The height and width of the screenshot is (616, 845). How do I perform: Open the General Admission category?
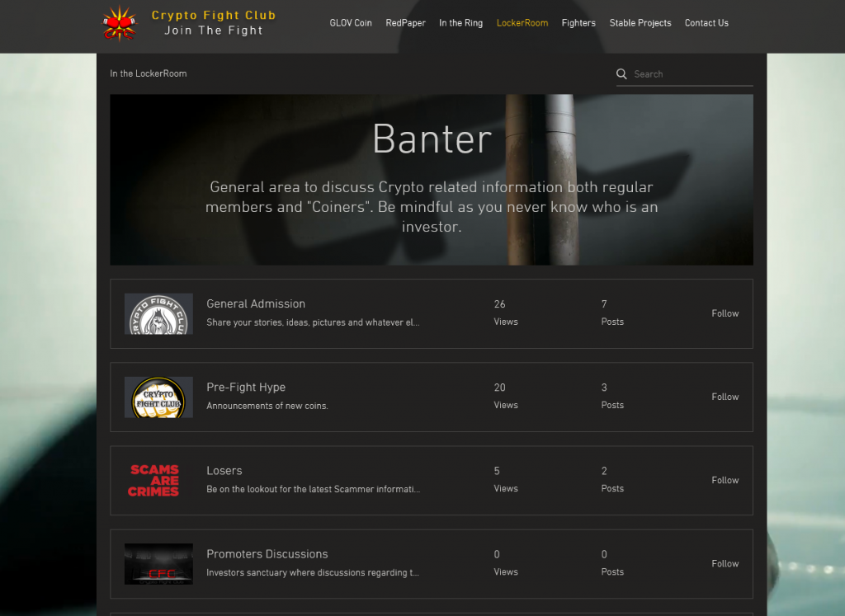coord(256,303)
